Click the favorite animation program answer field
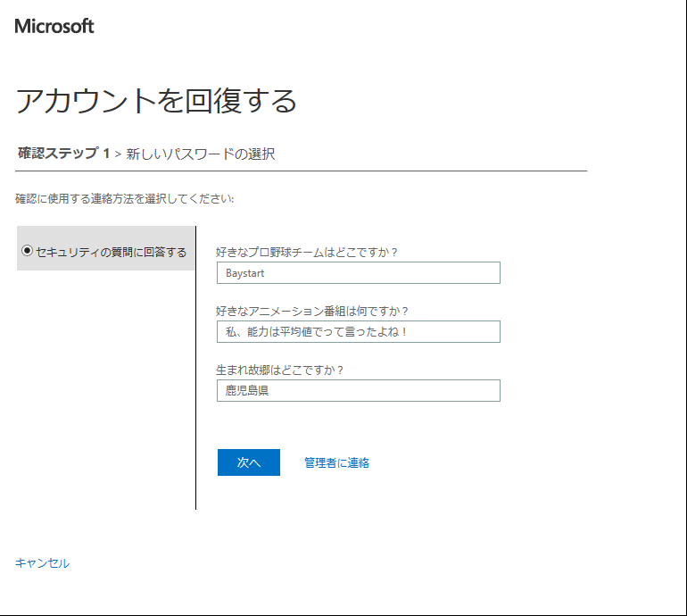Screen dimensions: 687x616 click(x=359, y=331)
